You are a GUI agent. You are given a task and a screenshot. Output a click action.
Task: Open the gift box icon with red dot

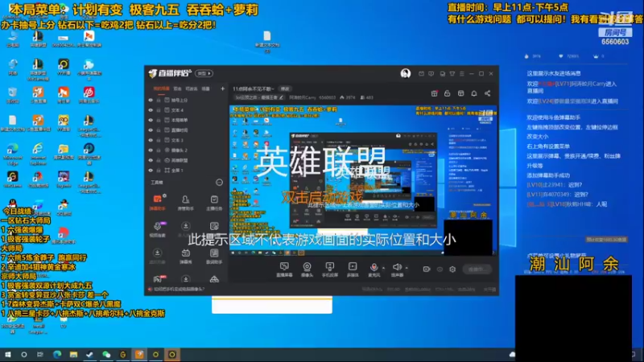(x=434, y=93)
